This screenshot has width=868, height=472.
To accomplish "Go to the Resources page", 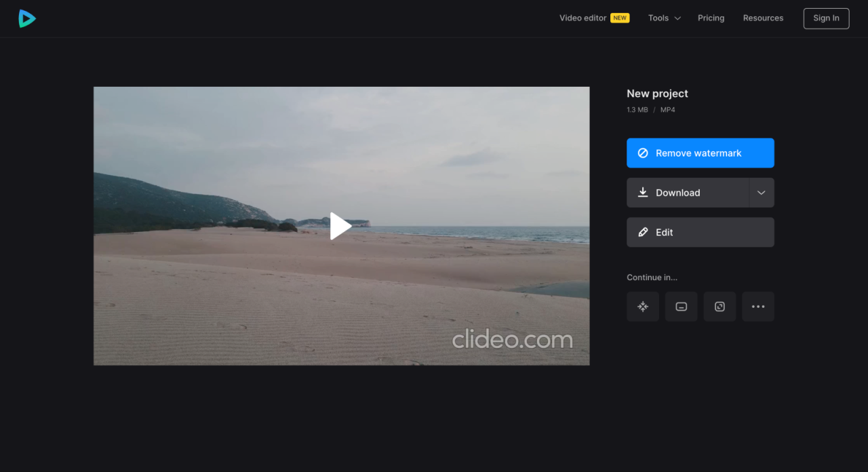I will [763, 18].
